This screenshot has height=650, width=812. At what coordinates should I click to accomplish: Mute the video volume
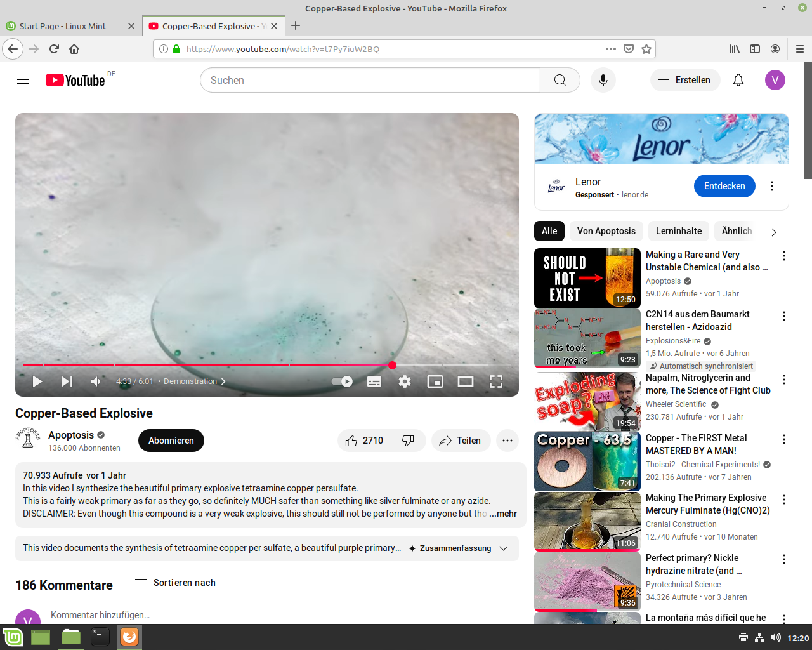(96, 381)
